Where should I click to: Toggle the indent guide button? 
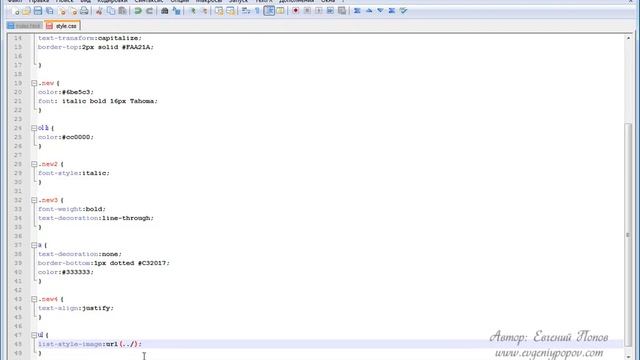click(269, 11)
